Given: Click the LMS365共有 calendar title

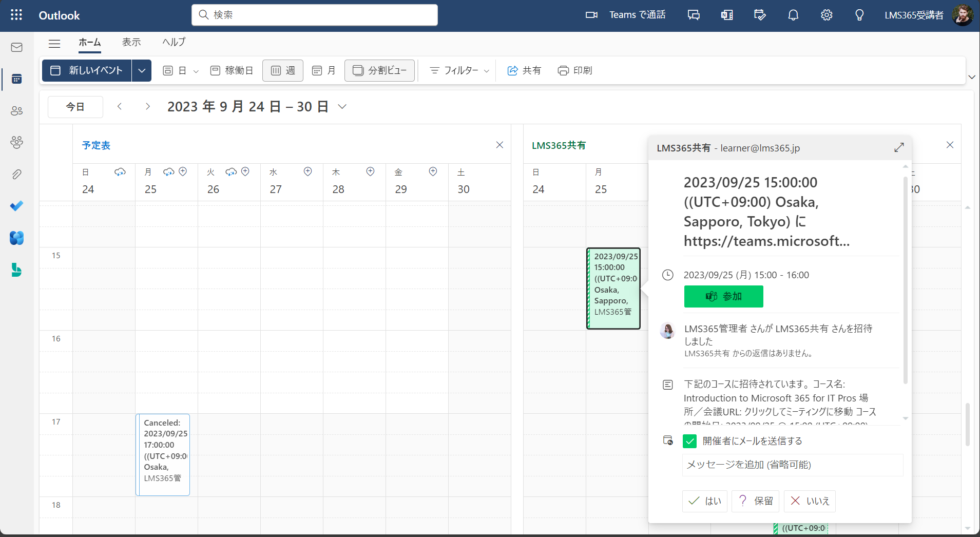Looking at the screenshot, I should 559,145.
